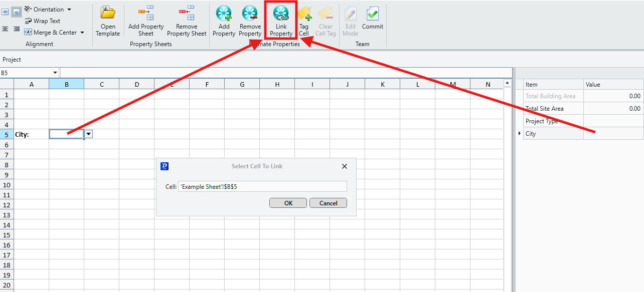644x292 pixels.
Task: Click Add Property Sheet icon
Action: (146, 13)
